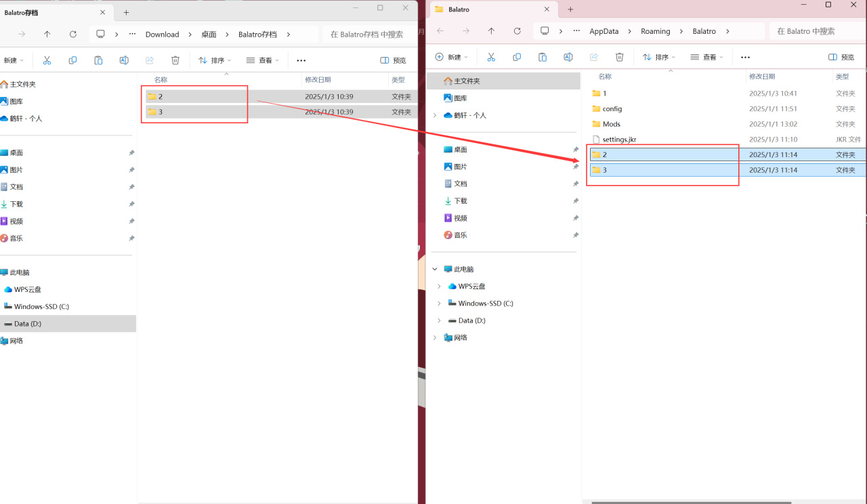
Task: Click the PC icon in Balatro存档 address bar
Action: pos(100,34)
